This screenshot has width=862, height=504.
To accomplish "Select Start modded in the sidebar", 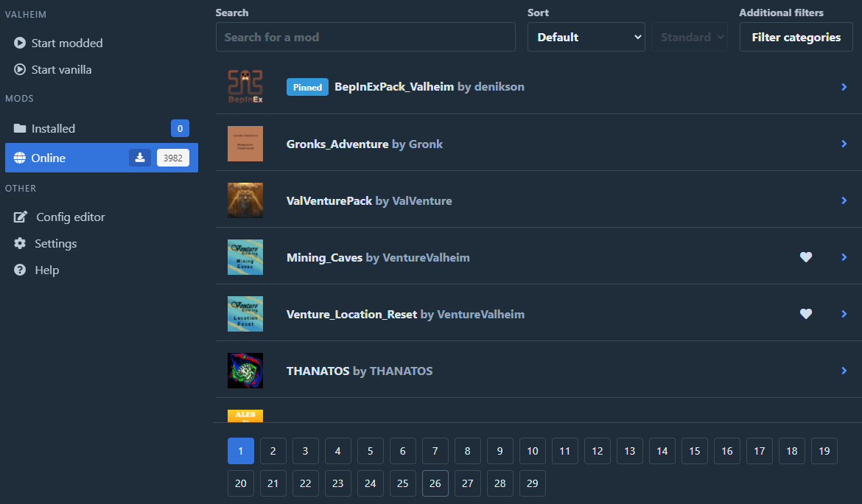I will [x=102, y=43].
